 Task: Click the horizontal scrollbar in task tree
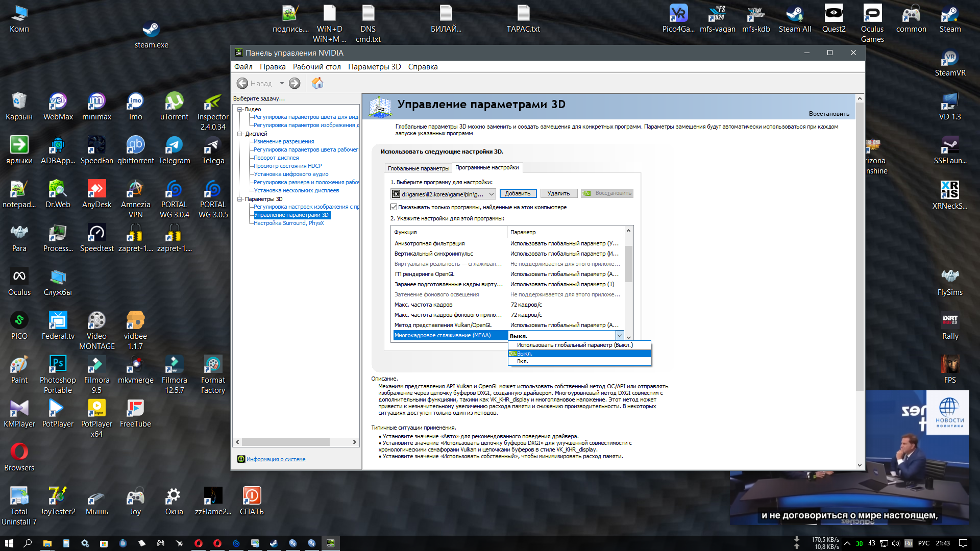pyautogui.click(x=296, y=442)
